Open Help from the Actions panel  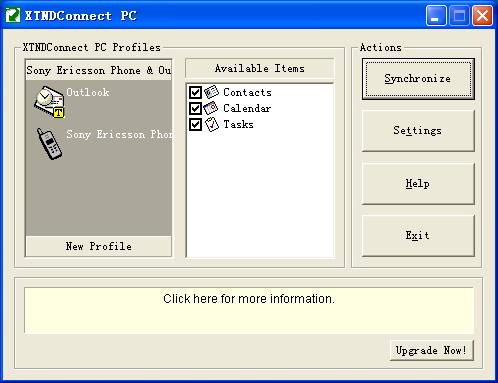pos(418,183)
